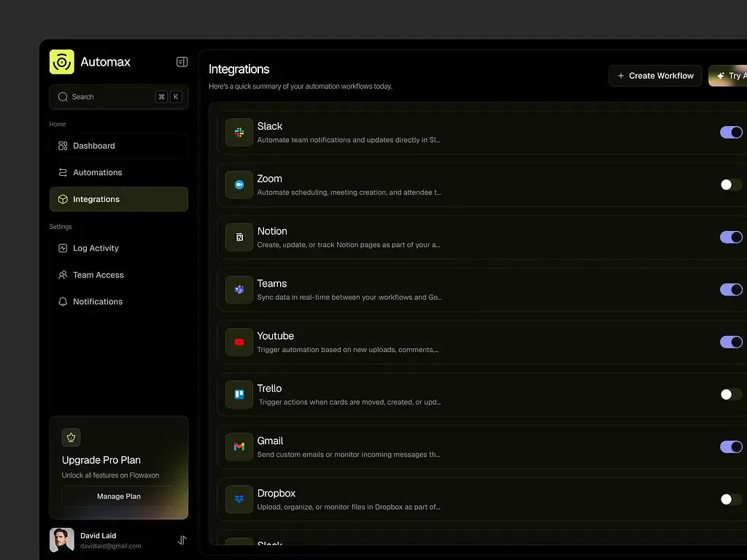The height and width of the screenshot is (560, 747).
Task: Click the davidlaid@gmail.com email text
Action: pyautogui.click(x=111, y=546)
